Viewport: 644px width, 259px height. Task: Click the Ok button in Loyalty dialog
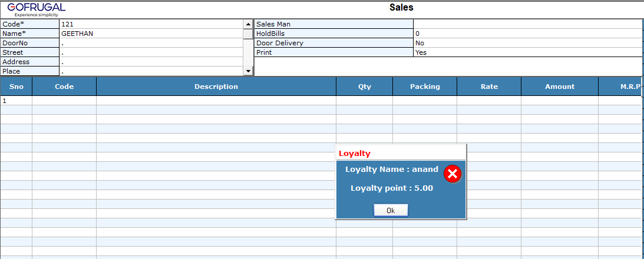[391, 210]
